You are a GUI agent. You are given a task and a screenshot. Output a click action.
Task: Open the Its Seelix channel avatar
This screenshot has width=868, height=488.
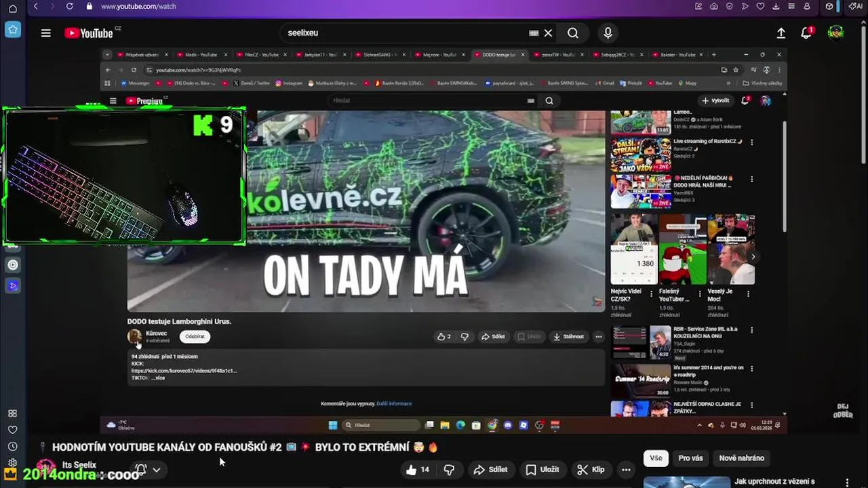coord(46,469)
